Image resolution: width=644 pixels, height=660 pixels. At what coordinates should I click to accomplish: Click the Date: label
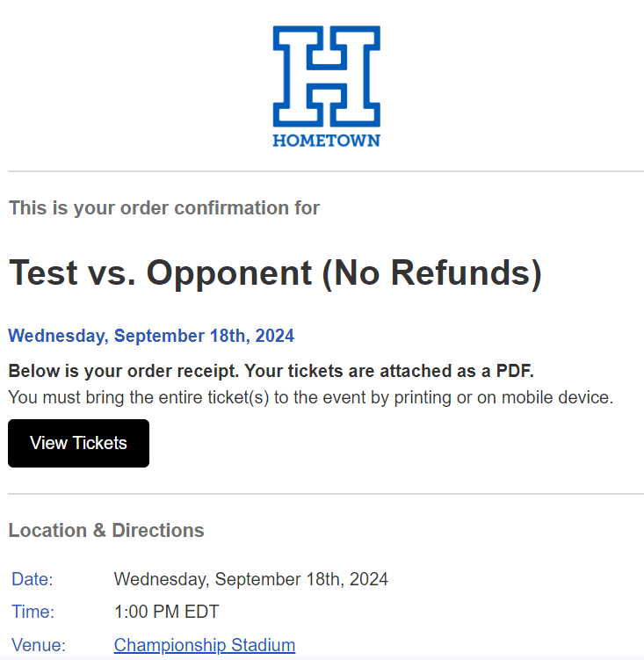pos(33,579)
